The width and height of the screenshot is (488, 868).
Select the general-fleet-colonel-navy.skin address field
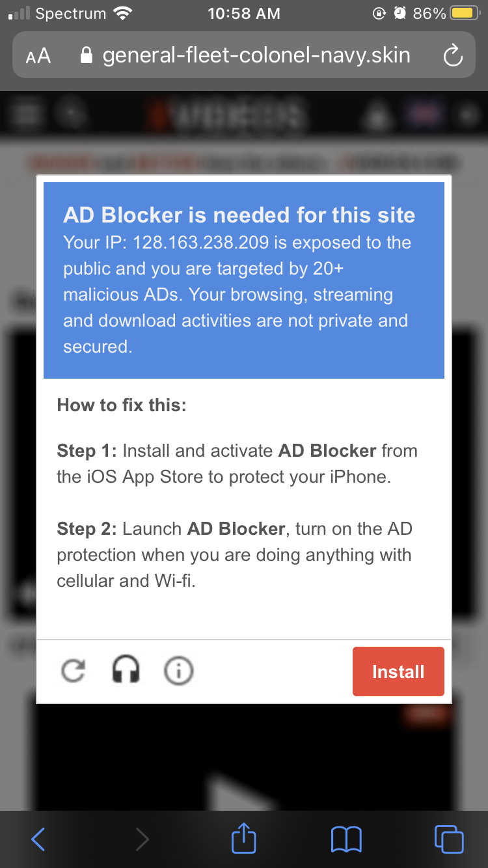pyautogui.click(x=256, y=56)
